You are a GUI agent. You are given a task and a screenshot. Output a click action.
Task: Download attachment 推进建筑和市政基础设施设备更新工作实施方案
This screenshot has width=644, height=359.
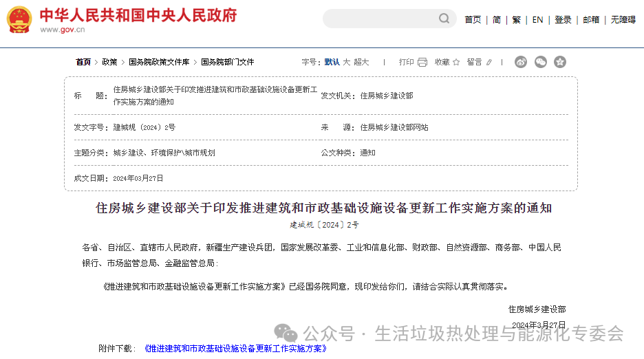point(236,349)
